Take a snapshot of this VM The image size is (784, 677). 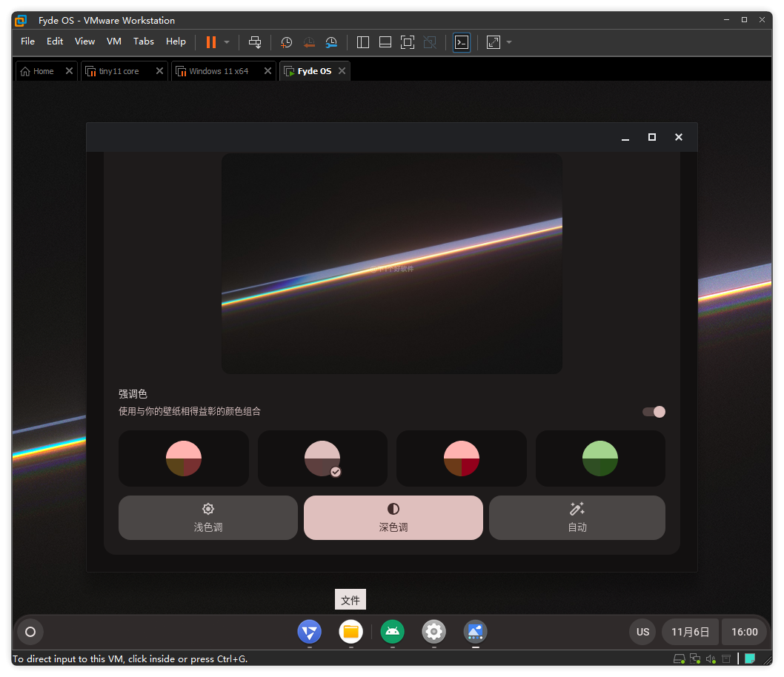click(x=287, y=42)
